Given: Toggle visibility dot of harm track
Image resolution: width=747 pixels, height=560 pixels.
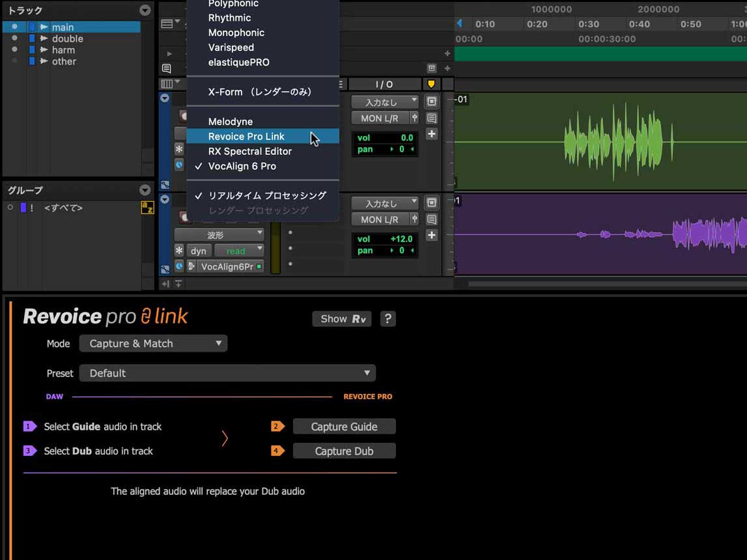Looking at the screenshot, I should [x=15, y=49].
